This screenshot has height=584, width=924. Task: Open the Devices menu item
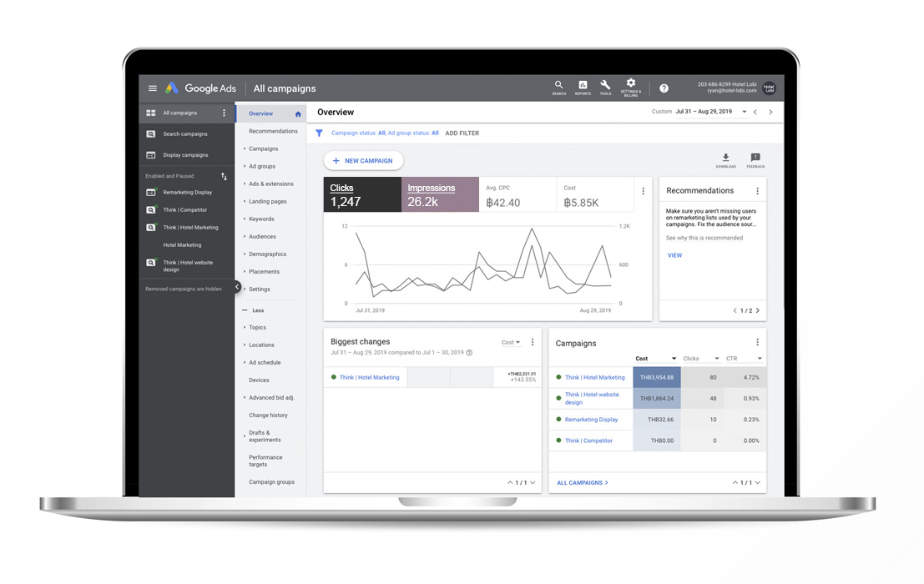tap(259, 380)
